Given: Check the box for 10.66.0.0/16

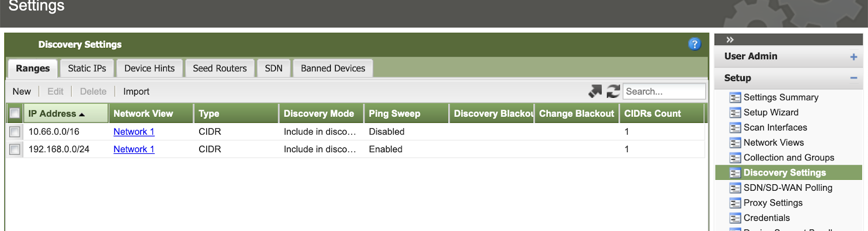Looking at the screenshot, I should [15, 132].
